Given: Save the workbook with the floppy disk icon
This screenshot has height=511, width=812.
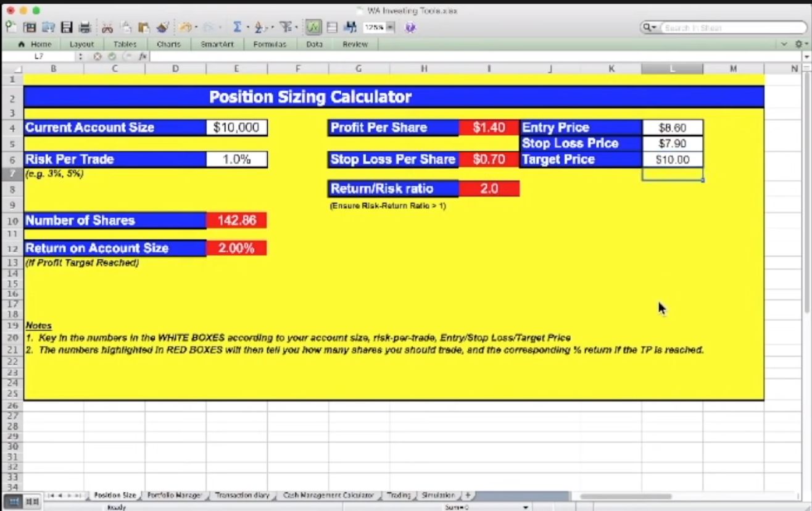Looking at the screenshot, I should coord(67,27).
